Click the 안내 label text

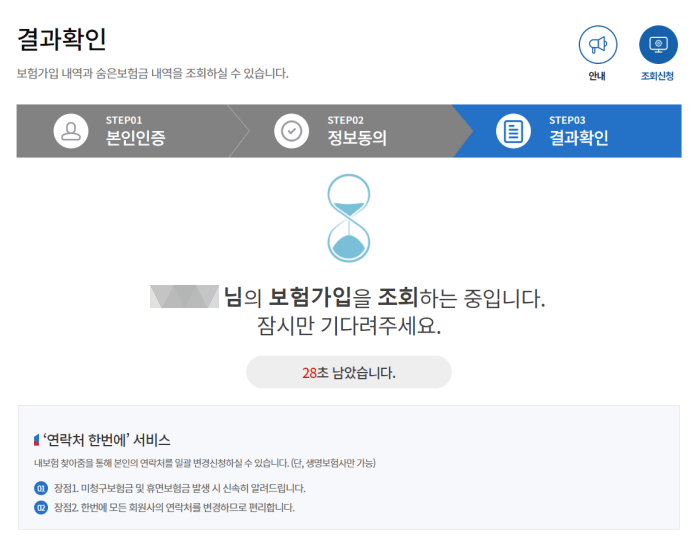point(597,76)
